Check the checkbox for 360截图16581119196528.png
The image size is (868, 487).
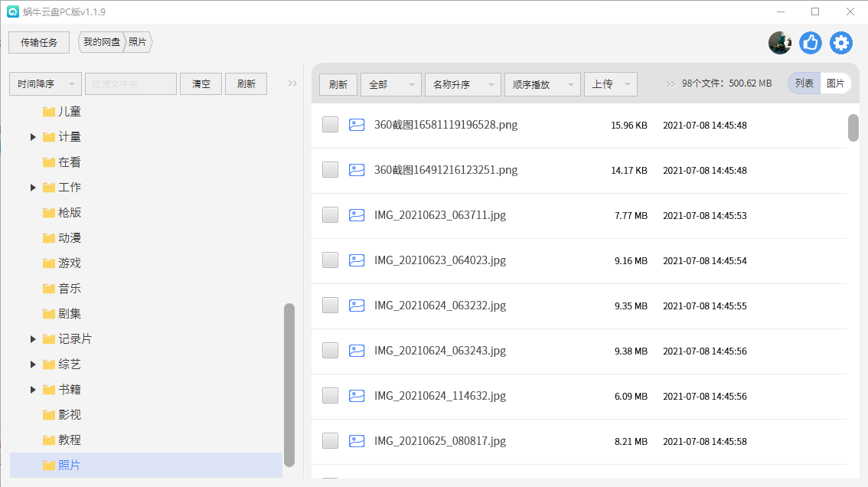pos(329,124)
